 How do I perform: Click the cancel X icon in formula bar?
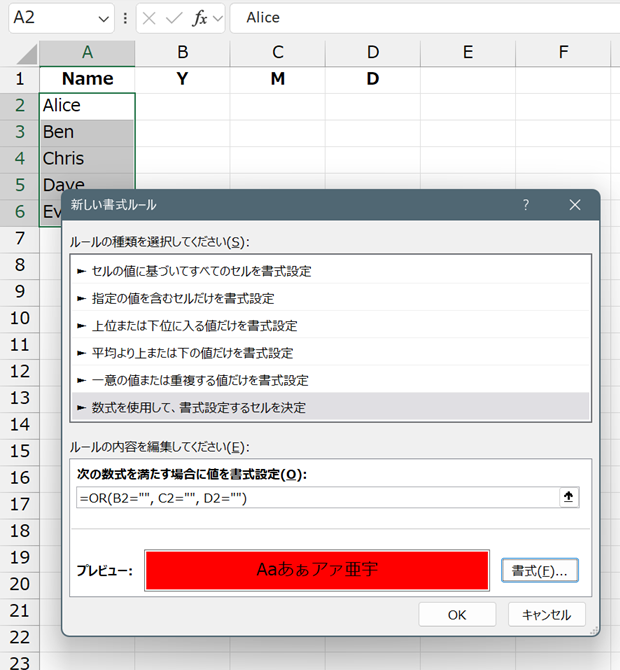click(150, 18)
